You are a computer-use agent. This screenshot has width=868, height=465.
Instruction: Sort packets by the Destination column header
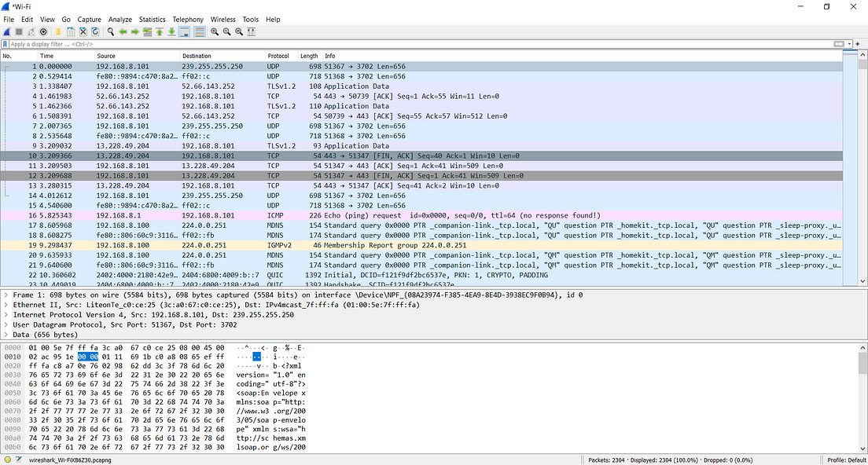pos(223,56)
